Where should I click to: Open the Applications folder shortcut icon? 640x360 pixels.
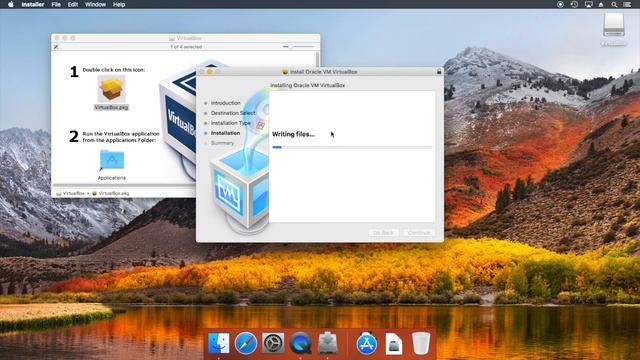pos(112,160)
